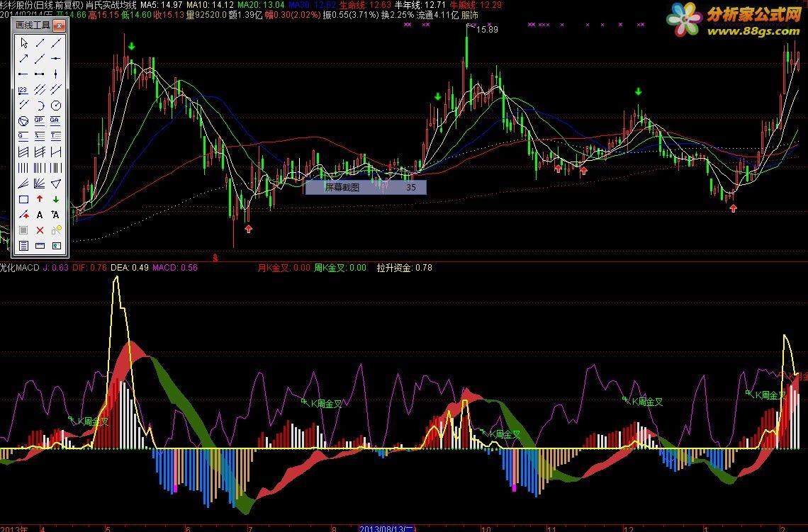Image resolution: width=808 pixels, height=532 pixels.
Task: Choose the percent lines tool
Action: point(40,137)
